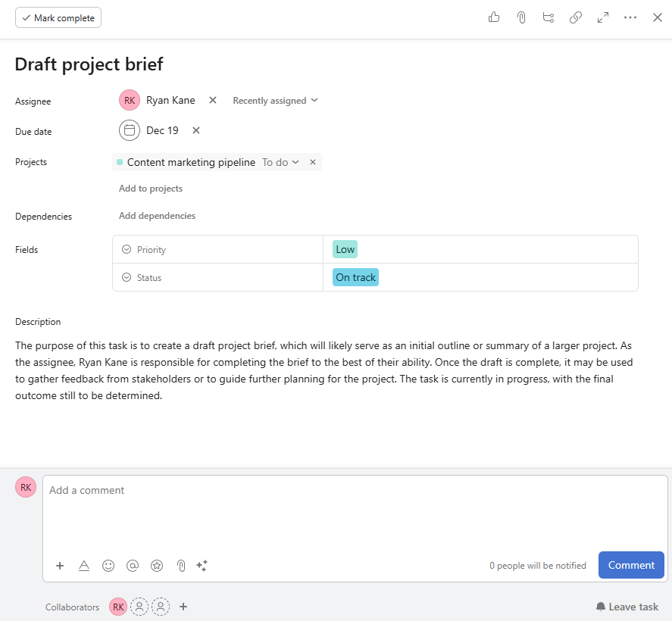Image resolution: width=672 pixels, height=621 pixels.
Task: Copy the task link using the chain icon
Action: [x=575, y=17]
